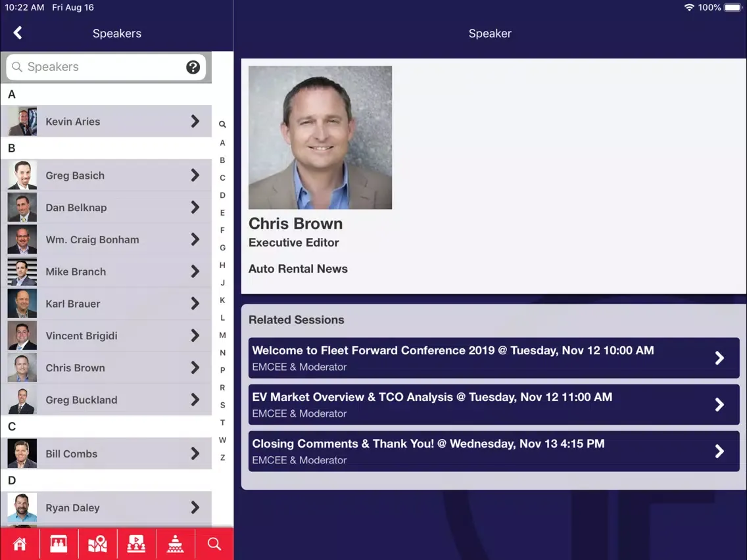Open Kevin Aries row chevron
Viewport: 747px width, 560px height.
pyautogui.click(x=195, y=121)
